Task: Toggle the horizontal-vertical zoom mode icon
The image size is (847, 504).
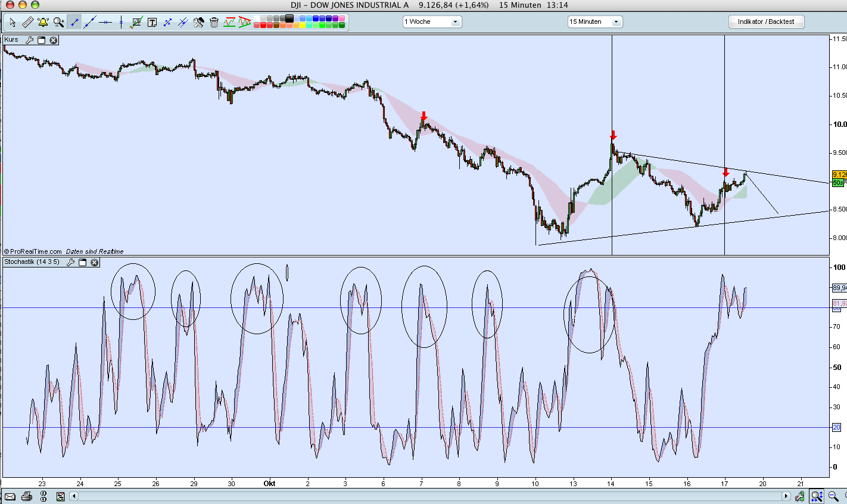Action: pos(817,496)
